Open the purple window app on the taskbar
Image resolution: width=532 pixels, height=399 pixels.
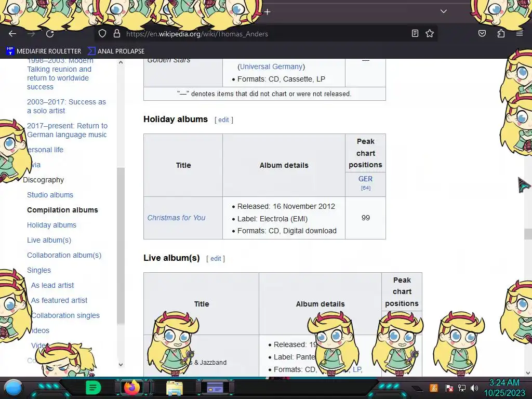pyautogui.click(x=215, y=388)
